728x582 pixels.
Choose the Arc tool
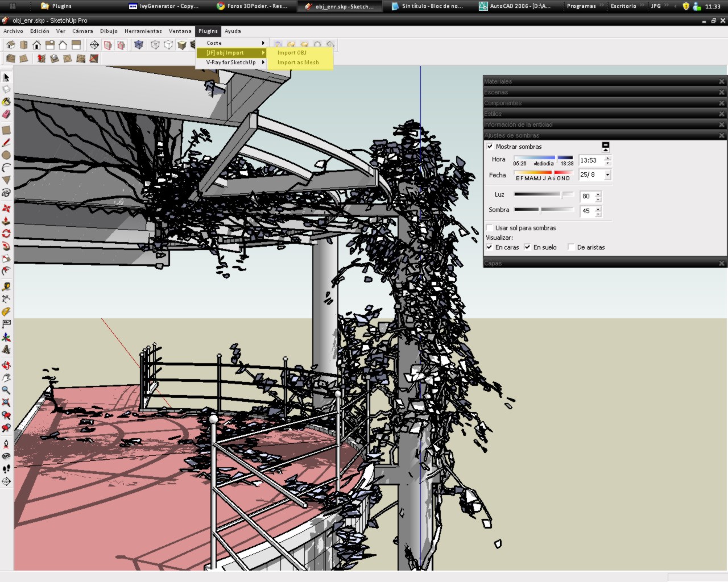coord(6,168)
